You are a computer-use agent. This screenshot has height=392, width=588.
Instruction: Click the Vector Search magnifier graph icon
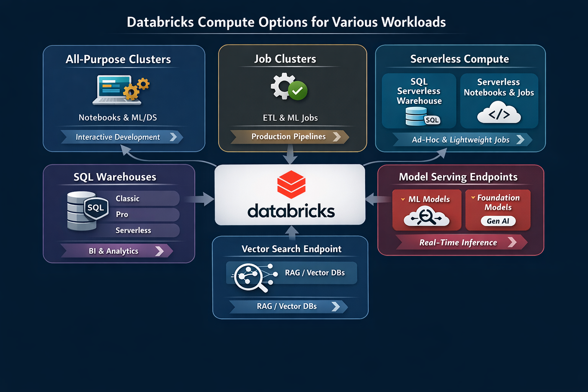click(x=254, y=278)
